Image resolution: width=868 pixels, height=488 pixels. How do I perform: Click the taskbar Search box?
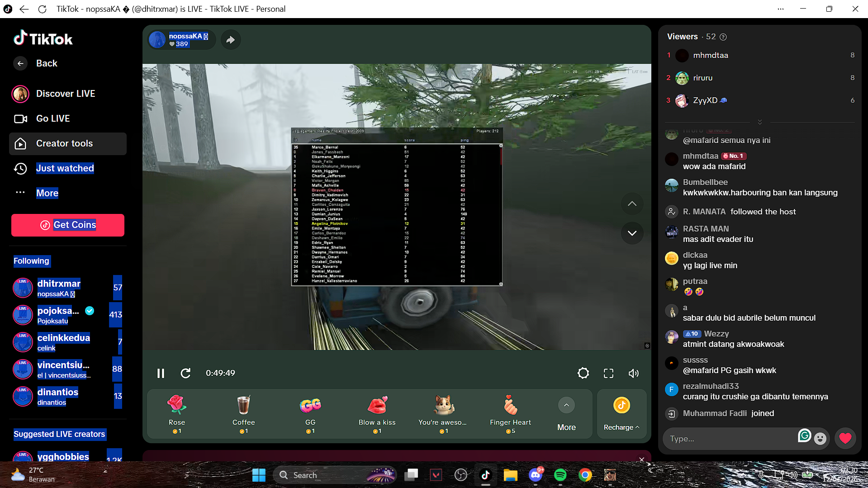point(335,475)
